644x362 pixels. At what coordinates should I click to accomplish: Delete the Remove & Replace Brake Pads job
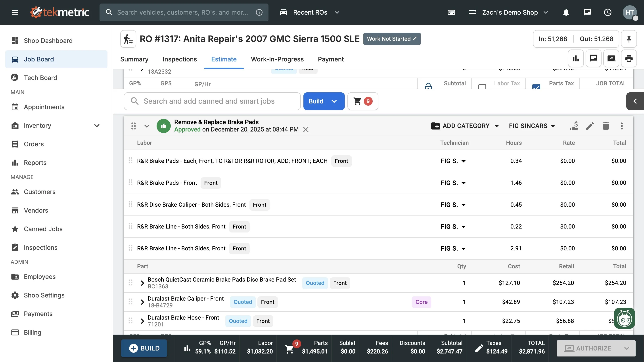click(606, 126)
